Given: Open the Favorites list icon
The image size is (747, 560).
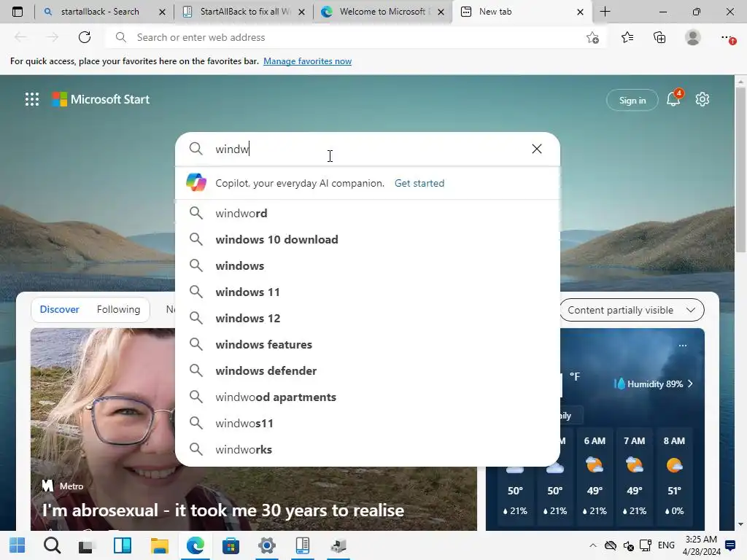Looking at the screenshot, I should (627, 37).
